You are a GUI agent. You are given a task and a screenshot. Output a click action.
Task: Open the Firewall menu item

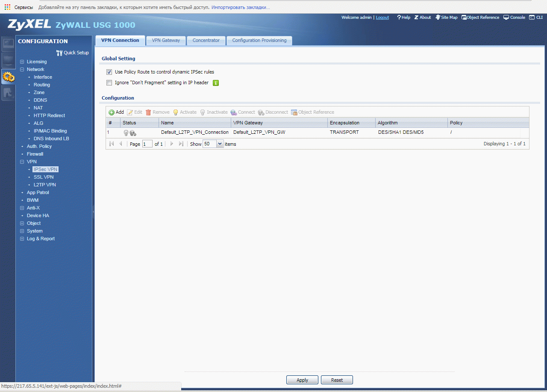35,154
